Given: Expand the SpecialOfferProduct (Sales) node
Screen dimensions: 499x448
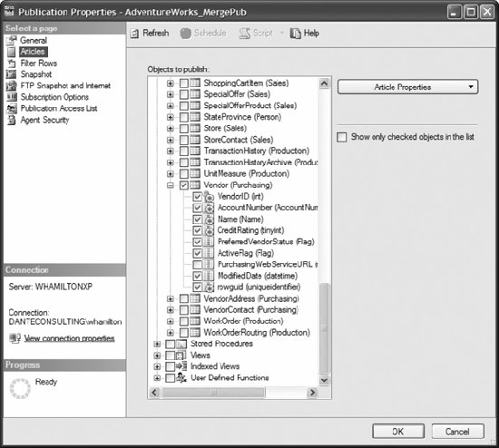Looking at the screenshot, I should click(x=171, y=106).
